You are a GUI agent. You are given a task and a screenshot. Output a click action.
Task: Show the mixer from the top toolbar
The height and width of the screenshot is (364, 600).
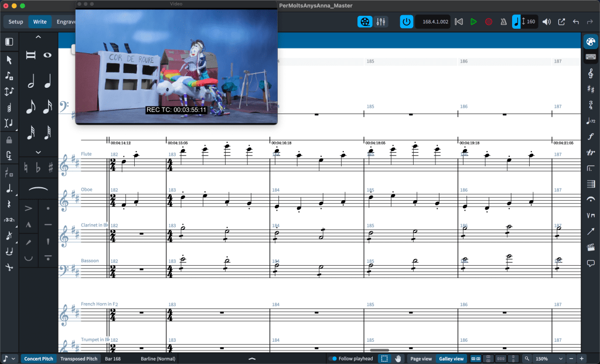[381, 22]
